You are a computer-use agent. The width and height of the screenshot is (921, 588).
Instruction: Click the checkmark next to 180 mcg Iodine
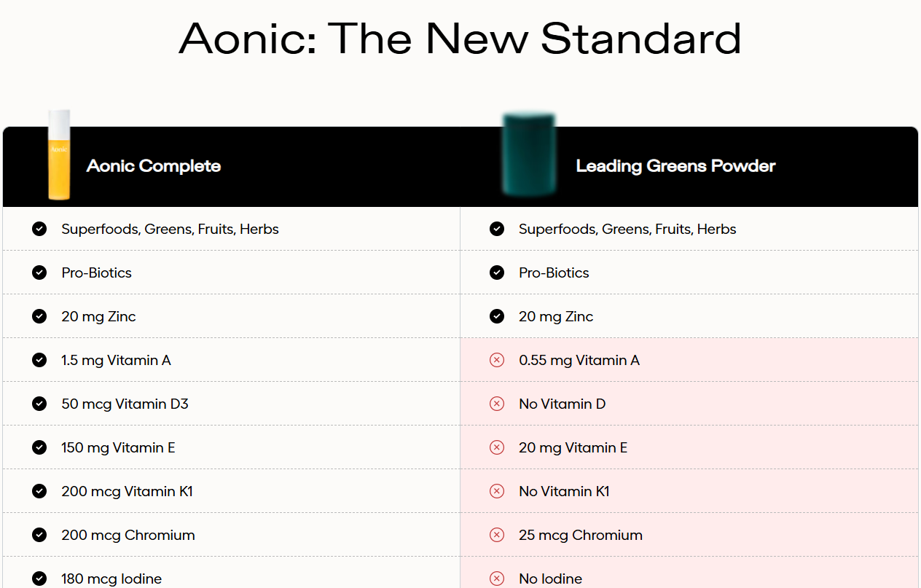pos(39,579)
